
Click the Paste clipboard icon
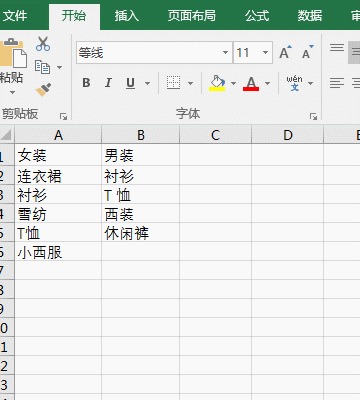(12, 53)
